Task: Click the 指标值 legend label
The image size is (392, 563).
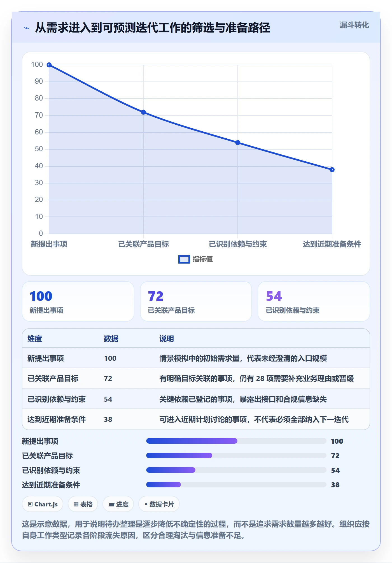Action: [x=203, y=259]
